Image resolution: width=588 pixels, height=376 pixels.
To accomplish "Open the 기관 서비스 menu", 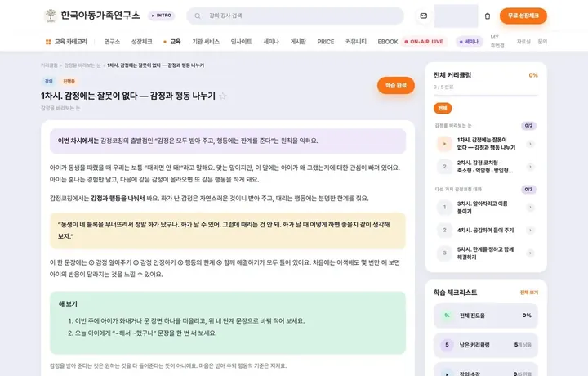I will [x=206, y=42].
